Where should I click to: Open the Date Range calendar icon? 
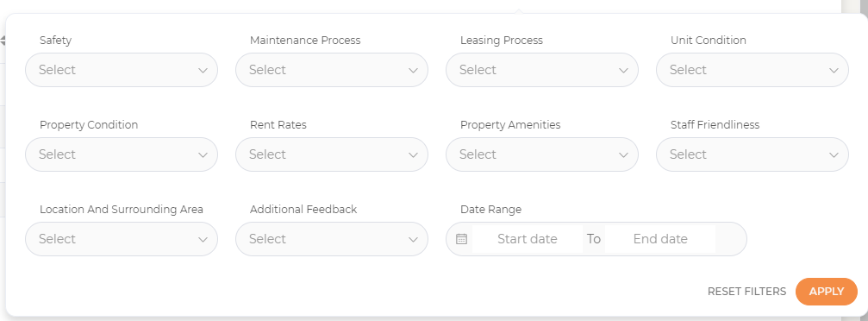click(462, 239)
